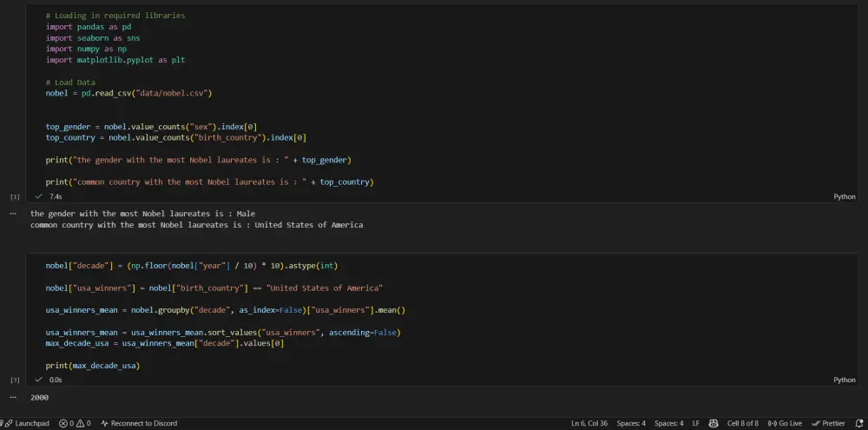Click the 2000 output value
Screen dimensions: 868x430
click(39, 397)
